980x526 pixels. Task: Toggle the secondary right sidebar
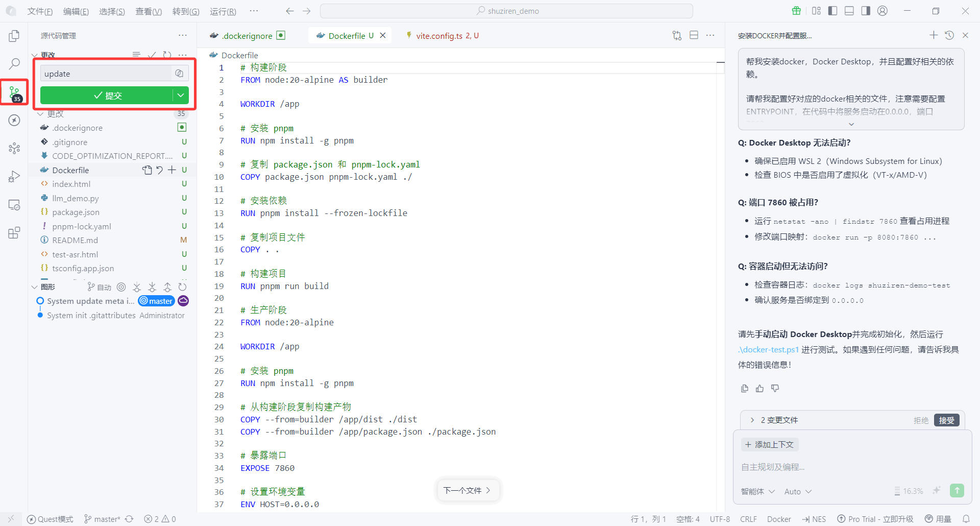point(866,11)
